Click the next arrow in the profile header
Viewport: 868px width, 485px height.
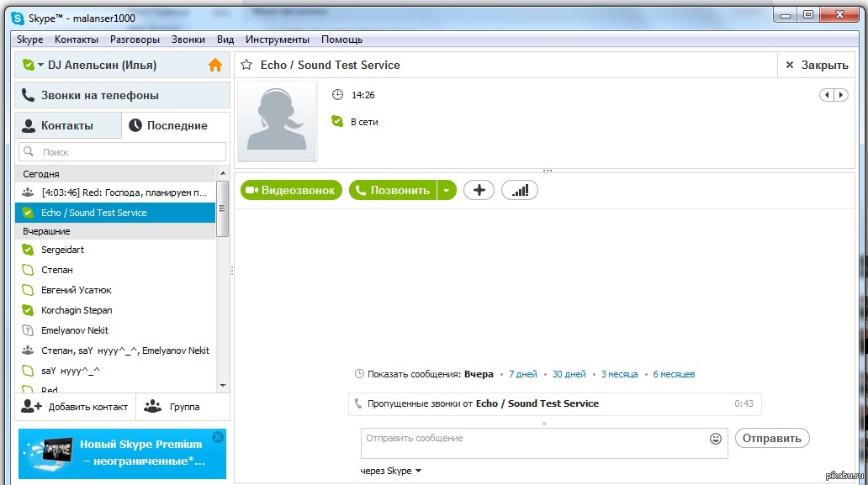pos(841,95)
